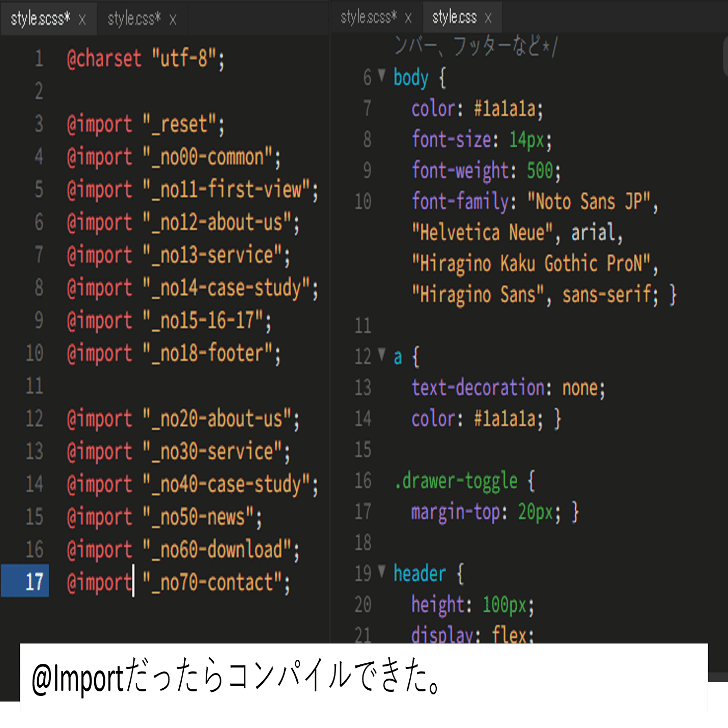Click line number 12 in right gutter
Screen dimensions: 728x728
pos(363,357)
